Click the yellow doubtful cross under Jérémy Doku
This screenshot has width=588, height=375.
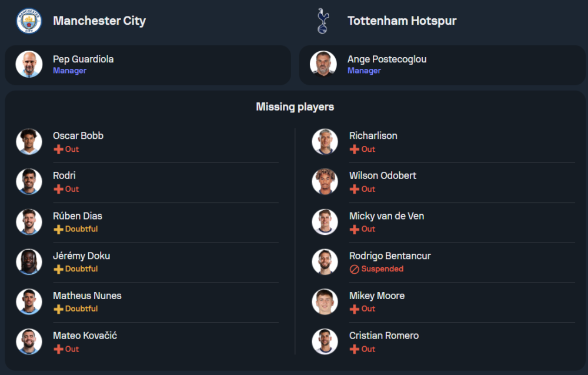click(x=58, y=269)
